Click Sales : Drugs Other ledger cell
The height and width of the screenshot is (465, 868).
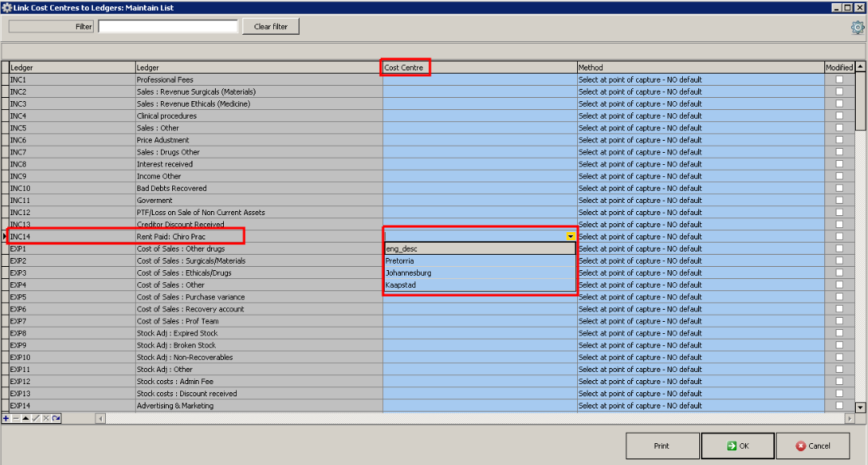coord(259,152)
